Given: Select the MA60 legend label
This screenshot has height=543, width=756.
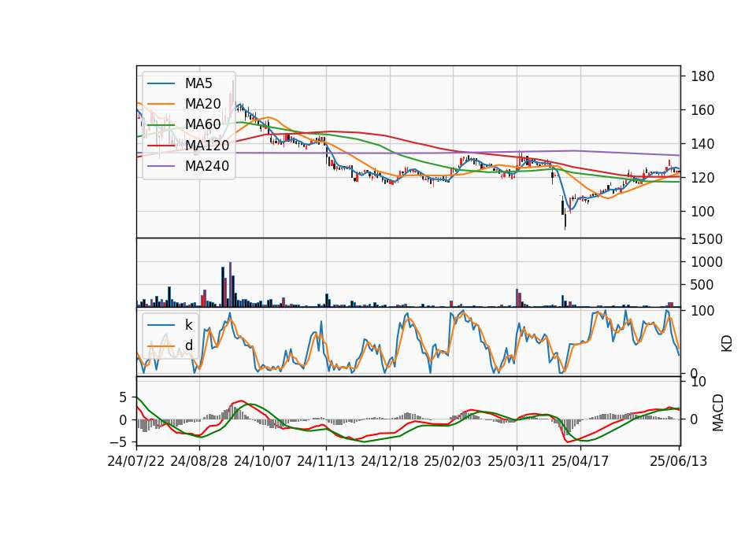Looking at the screenshot, I should [202, 124].
